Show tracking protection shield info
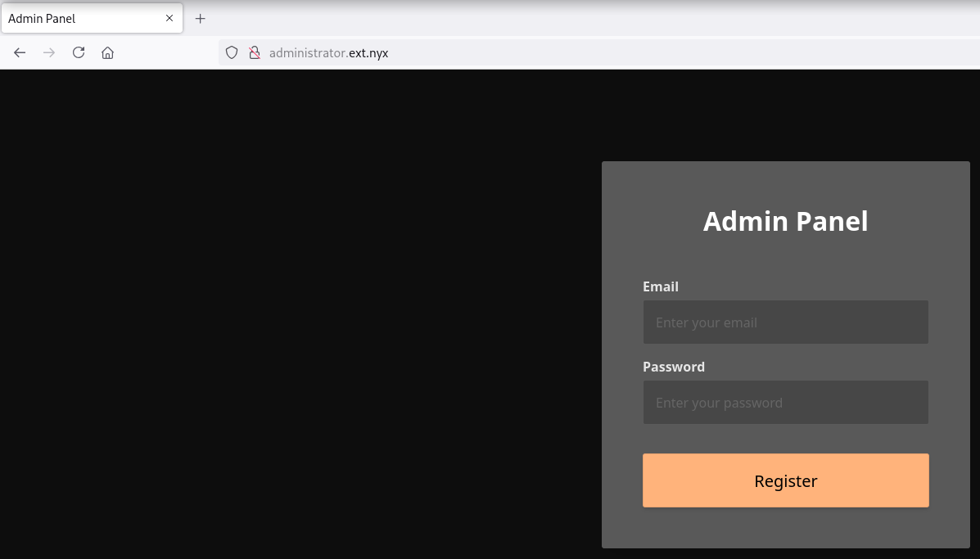This screenshot has height=559, width=980. point(232,52)
